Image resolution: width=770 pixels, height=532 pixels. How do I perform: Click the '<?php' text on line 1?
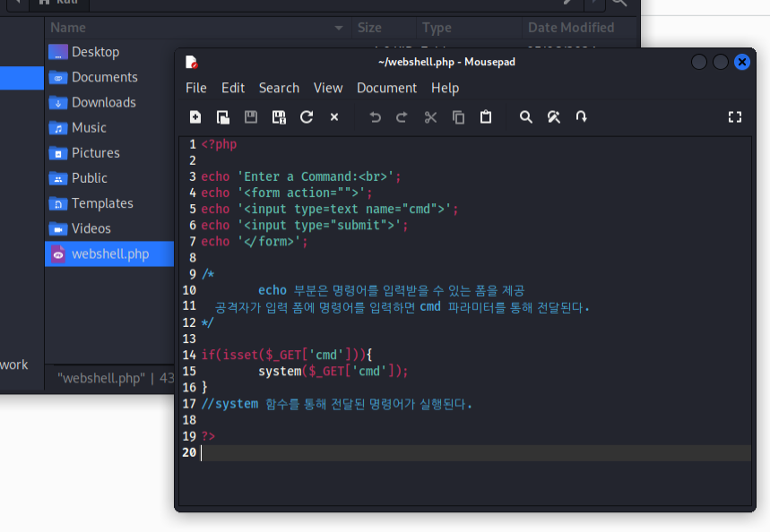point(219,144)
